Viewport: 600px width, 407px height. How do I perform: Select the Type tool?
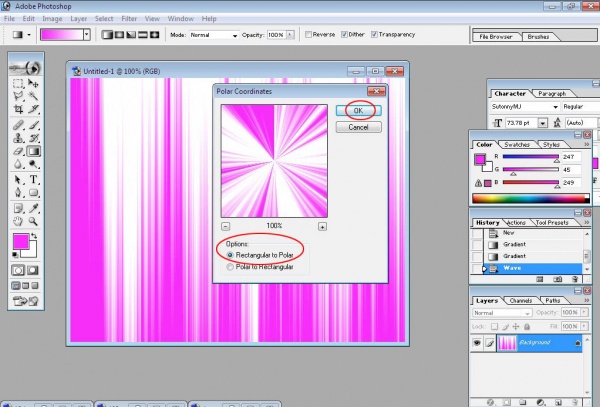pyautogui.click(x=34, y=179)
